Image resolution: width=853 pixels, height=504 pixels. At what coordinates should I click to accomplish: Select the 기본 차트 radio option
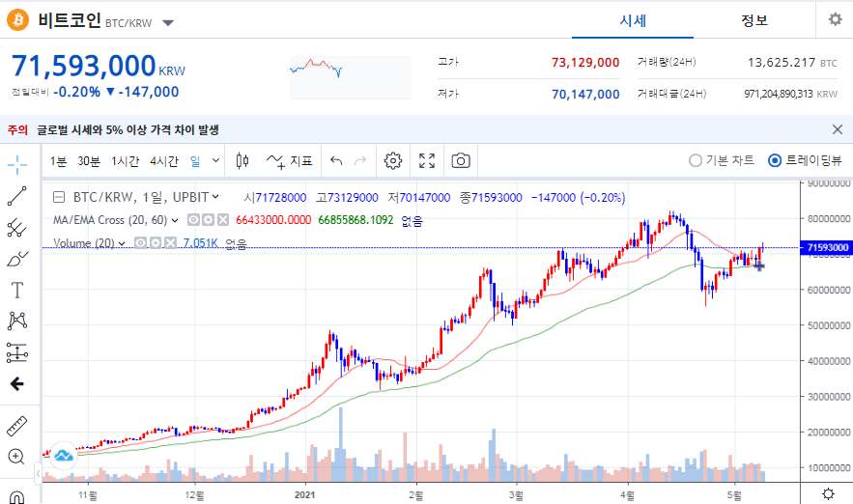[x=722, y=160]
